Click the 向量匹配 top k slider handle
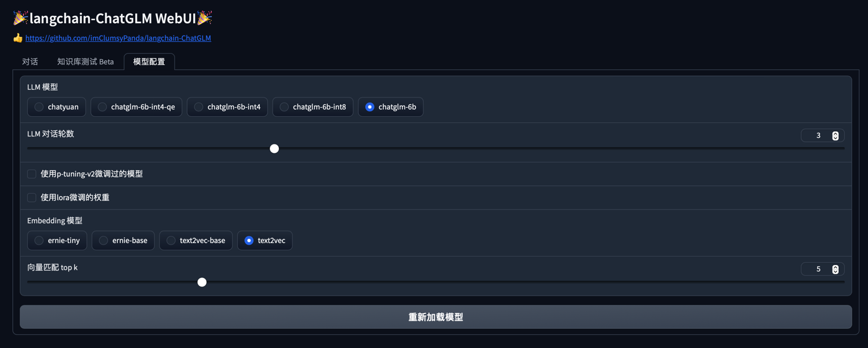Viewport: 868px width, 348px height. [x=202, y=282]
